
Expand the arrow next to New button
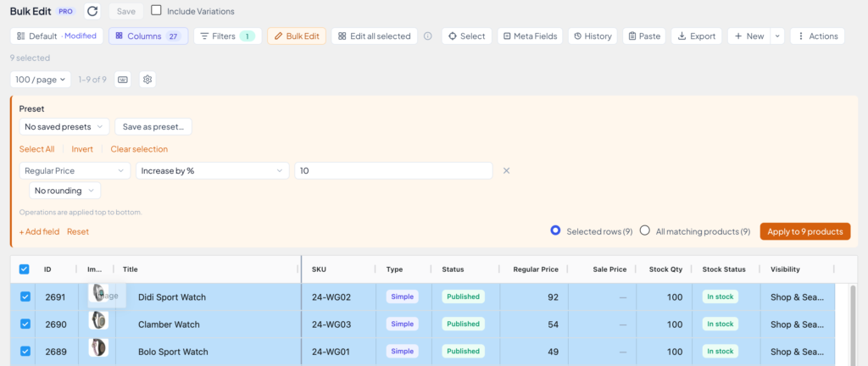pos(777,36)
